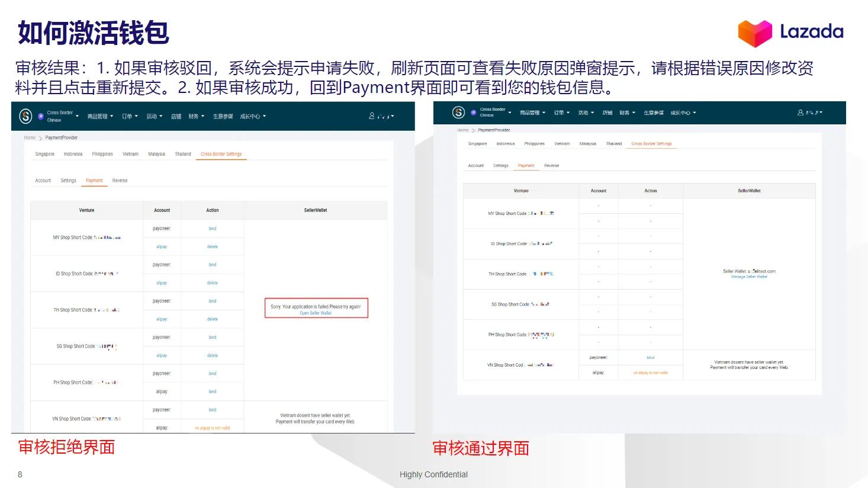Switch to the Singapore country tab
This screenshot has height=488, width=868.
pyautogui.click(x=44, y=153)
